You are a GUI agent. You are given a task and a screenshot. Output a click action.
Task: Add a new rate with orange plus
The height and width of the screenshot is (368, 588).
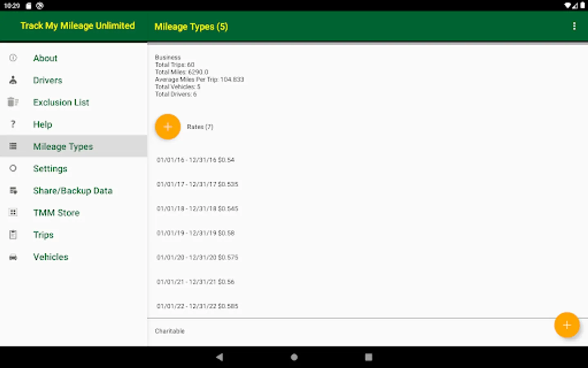[168, 127]
